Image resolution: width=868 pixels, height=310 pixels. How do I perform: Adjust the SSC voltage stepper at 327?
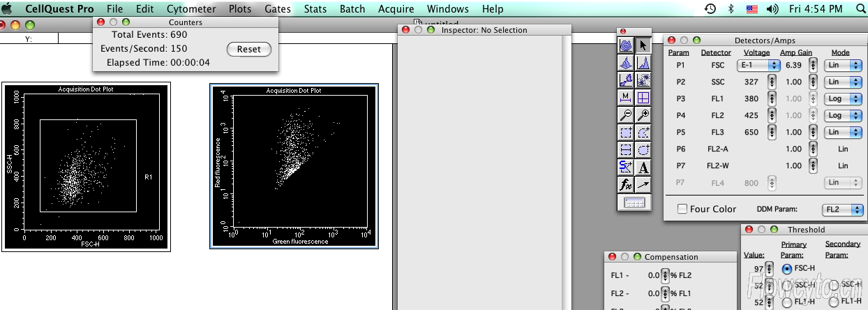pyautogui.click(x=772, y=82)
